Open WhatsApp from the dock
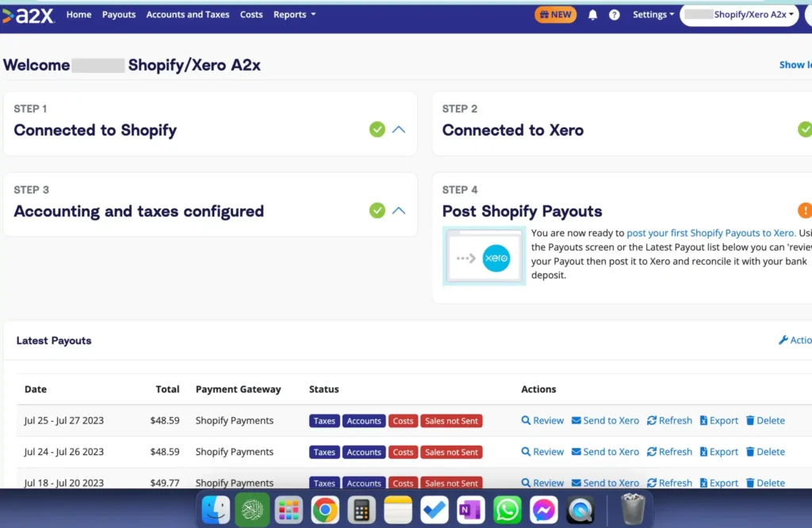This screenshot has height=528, width=812. [507, 510]
